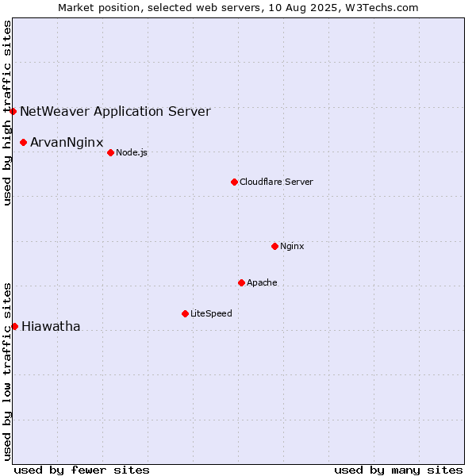Click the red marker beside LiteSpeed

click(x=186, y=313)
